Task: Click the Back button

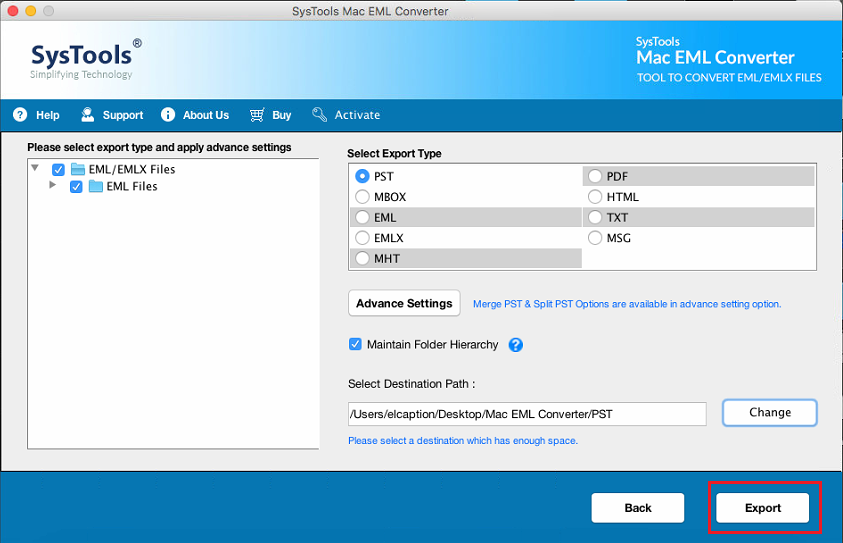Action: pyautogui.click(x=638, y=508)
